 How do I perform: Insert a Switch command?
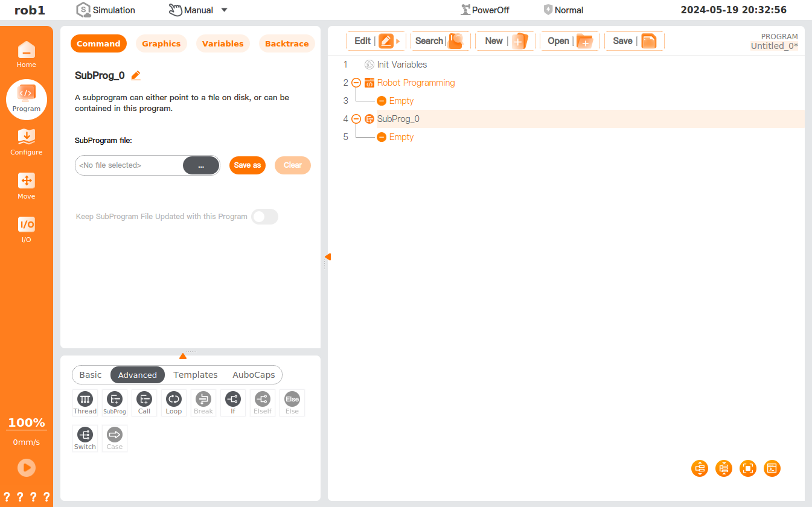click(85, 438)
